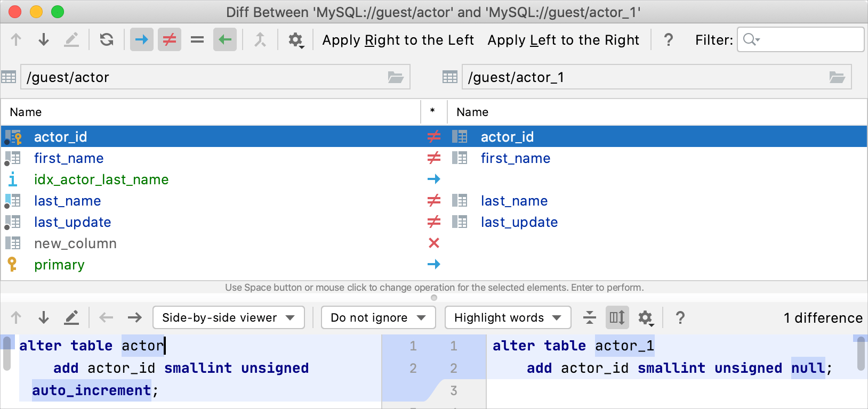The width and height of the screenshot is (868, 409).
Task: Open the Do not ignore dropdown
Action: 378,318
